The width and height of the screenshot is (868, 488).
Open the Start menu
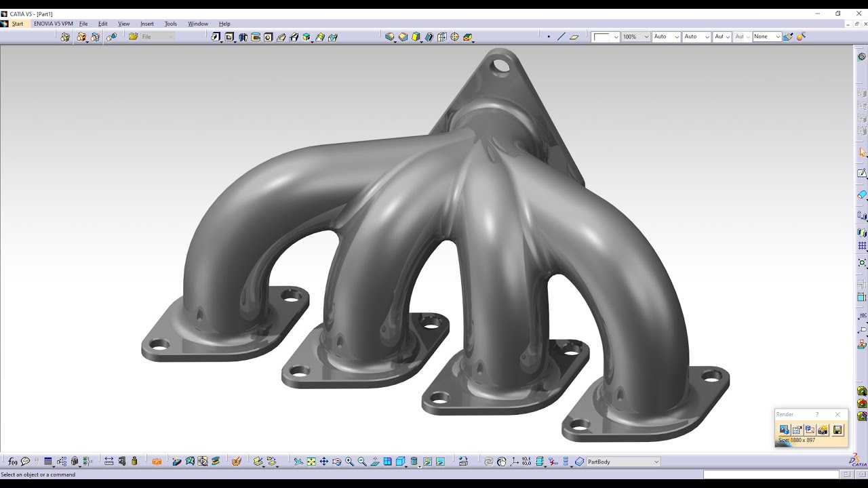point(17,24)
